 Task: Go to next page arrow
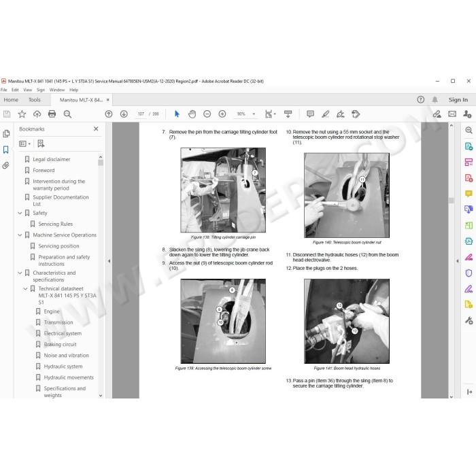124,114
